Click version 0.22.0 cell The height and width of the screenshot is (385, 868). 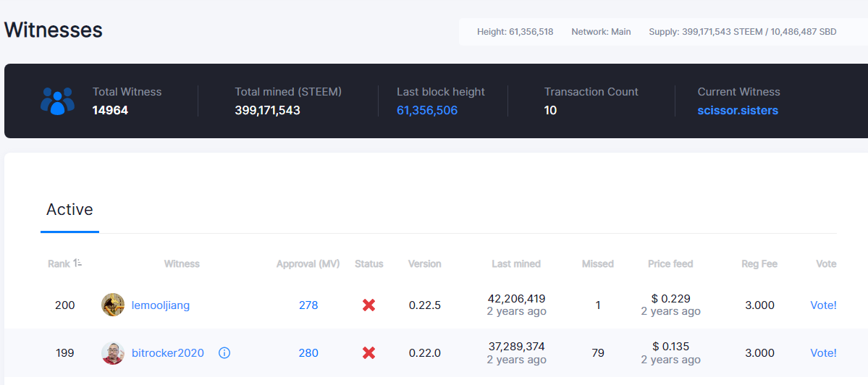pyautogui.click(x=425, y=353)
